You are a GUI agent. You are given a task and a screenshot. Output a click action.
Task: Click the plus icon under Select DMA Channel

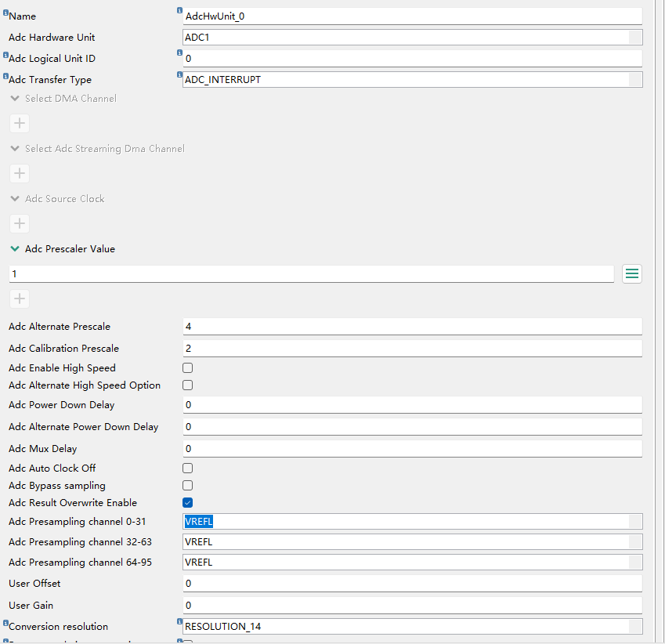(20, 123)
